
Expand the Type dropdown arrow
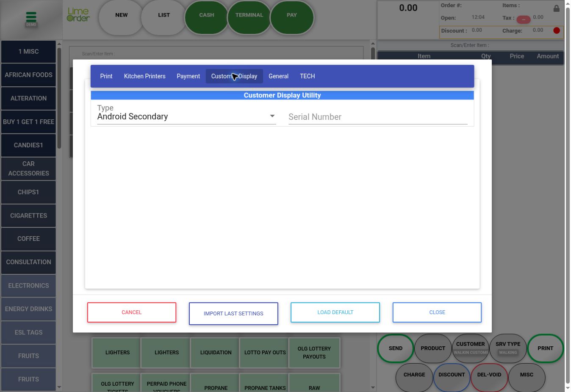click(x=272, y=116)
